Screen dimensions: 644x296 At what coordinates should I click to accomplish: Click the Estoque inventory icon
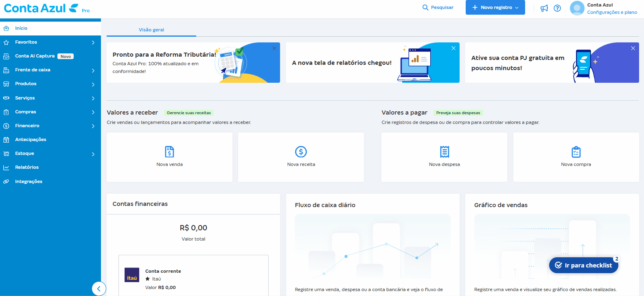click(6, 154)
